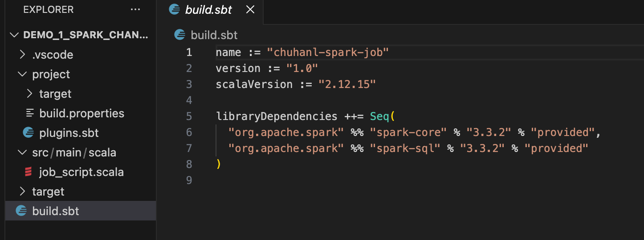Click the libraryDependencies keyword
The image size is (644, 240).
[277, 116]
